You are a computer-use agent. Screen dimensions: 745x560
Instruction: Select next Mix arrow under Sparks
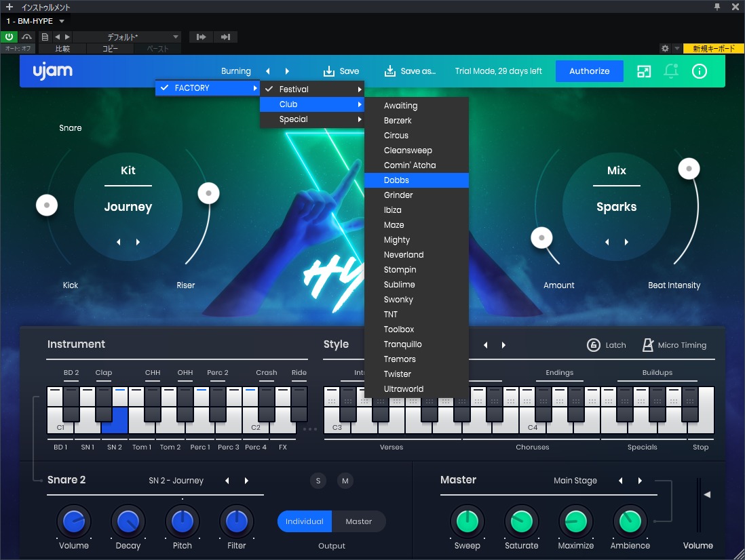(x=626, y=242)
